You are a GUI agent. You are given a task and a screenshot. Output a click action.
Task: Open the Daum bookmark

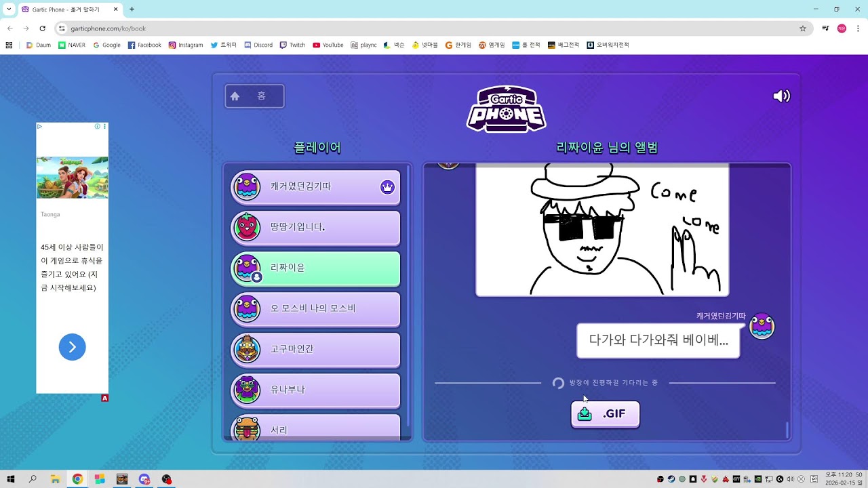pos(39,45)
